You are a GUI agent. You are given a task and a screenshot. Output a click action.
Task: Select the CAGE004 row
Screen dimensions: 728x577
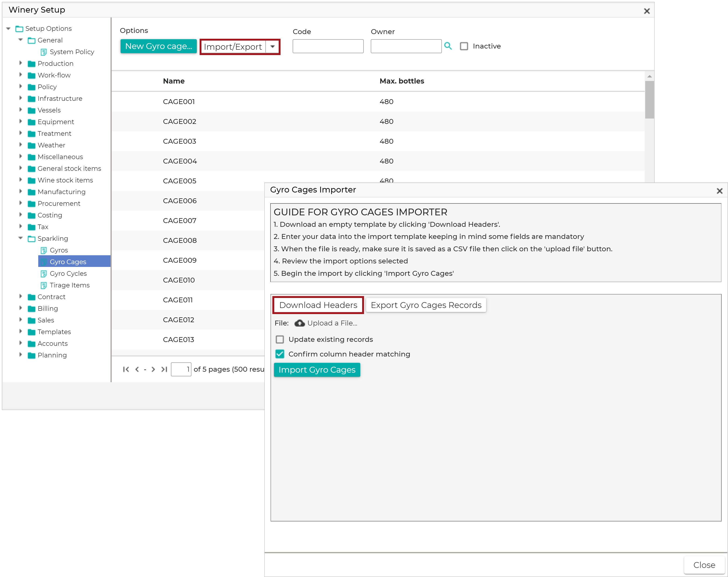(378, 161)
